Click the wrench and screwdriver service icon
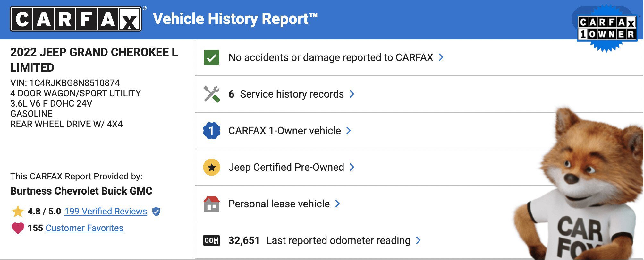 [212, 94]
